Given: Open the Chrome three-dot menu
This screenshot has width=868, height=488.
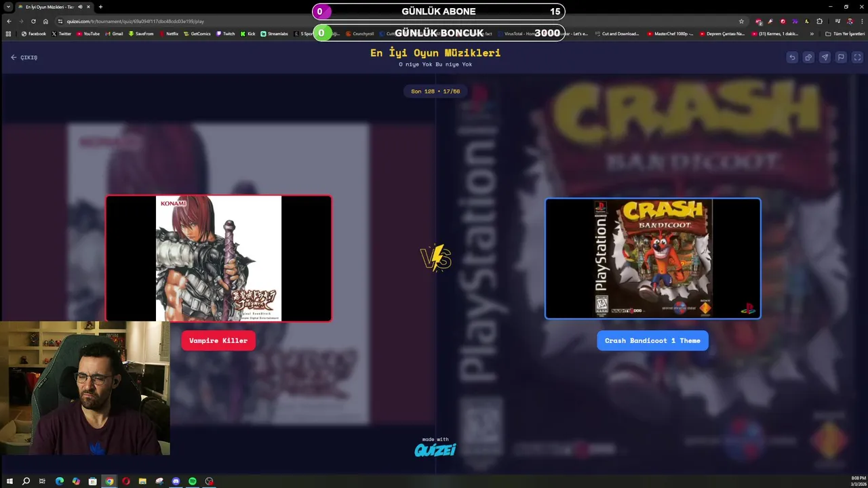Looking at the screenshot, I should tap(861, 21).
